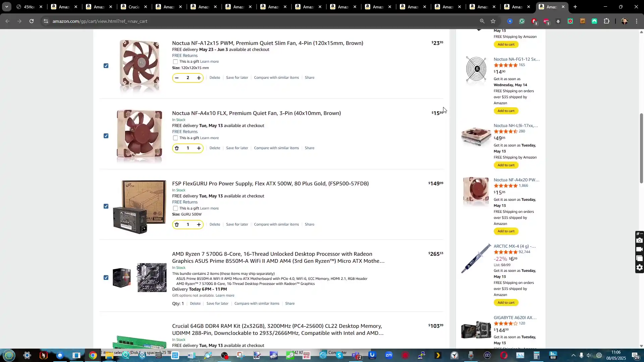The width and height of the screenshot is (644, 362).
Task: Click the page vertical scrollbar thumb
Action: (x=641, y=148)
